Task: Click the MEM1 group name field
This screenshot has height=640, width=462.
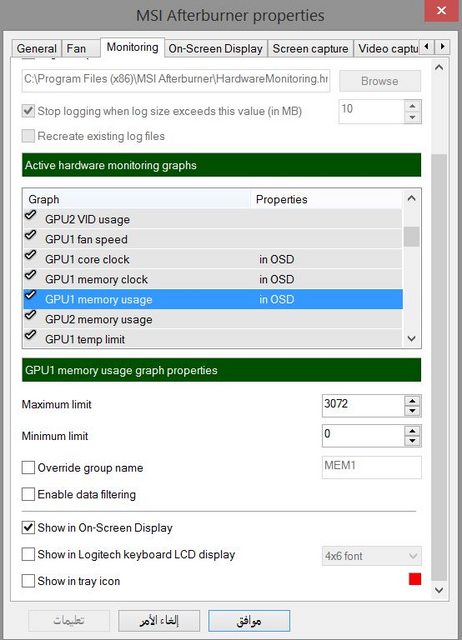Action: point(371,467)
